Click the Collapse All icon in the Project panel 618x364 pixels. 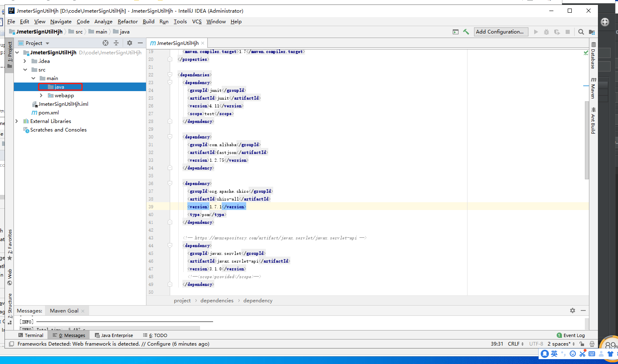click(116, 43)
